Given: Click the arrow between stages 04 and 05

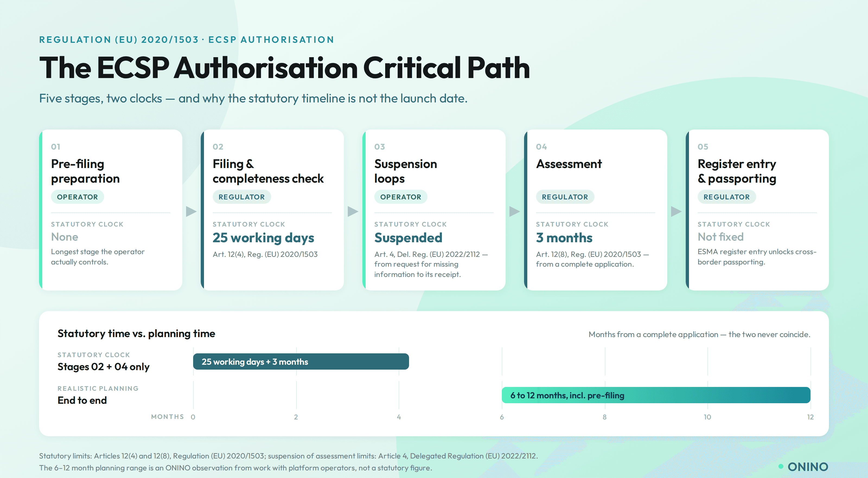Looking at the screenshot, I should point(676,211).
